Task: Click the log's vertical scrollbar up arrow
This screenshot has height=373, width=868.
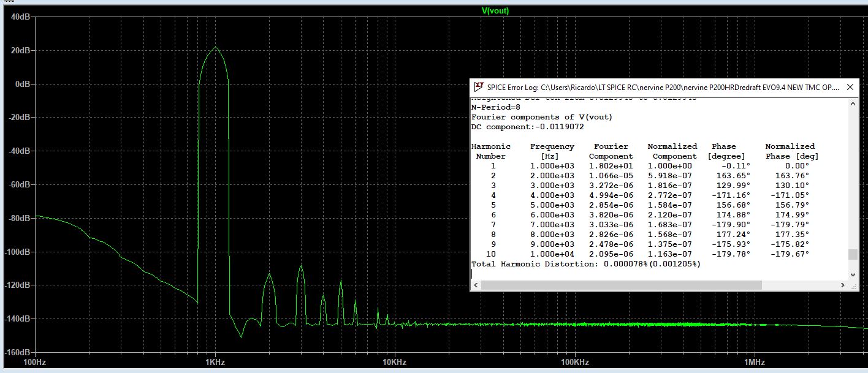Action: pyautogui.click(x=853, y=103)
